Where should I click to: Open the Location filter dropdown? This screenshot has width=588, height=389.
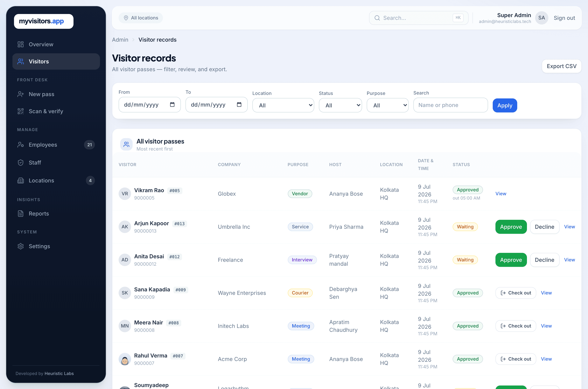tap(283, 105)
